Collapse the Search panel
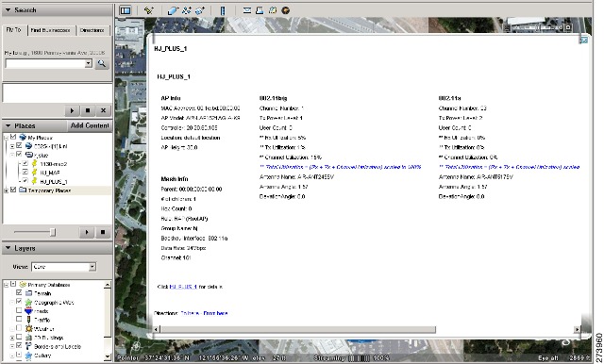The image size is (604, 364). coord(8,10)
